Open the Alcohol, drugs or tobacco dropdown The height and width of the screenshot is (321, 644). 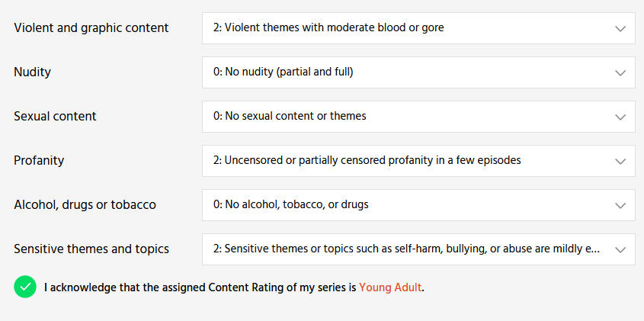click(x=412, y=205)
